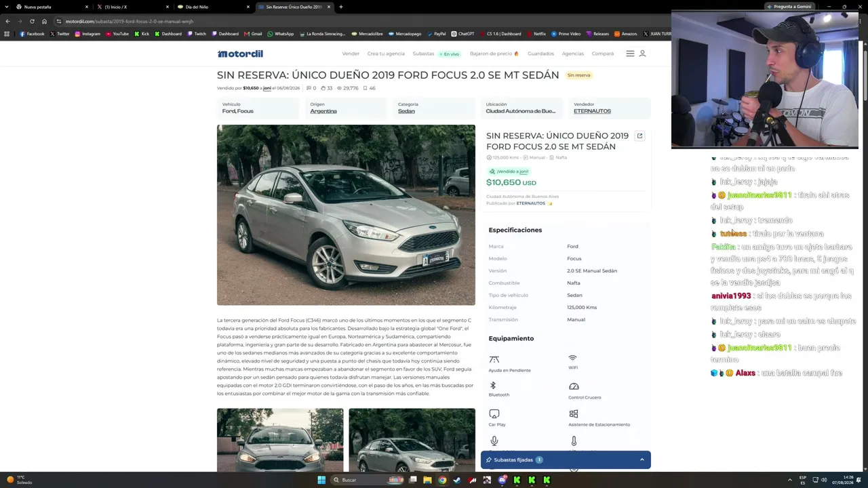Open the browser tab search dropdown arrow

(x=7, y=7)
